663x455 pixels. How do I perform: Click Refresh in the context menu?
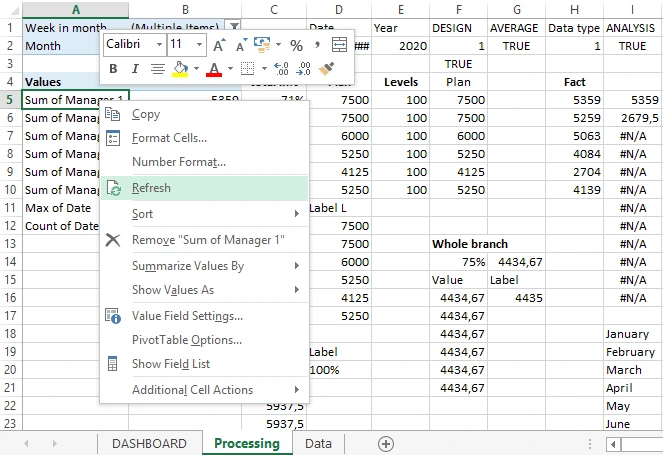205,188
